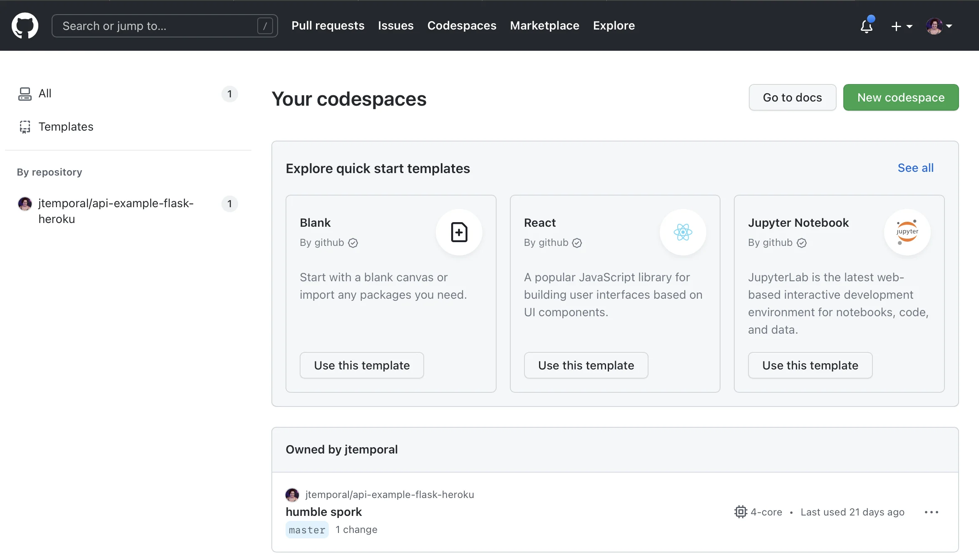Click the Blank template file-plus icon

459,232
